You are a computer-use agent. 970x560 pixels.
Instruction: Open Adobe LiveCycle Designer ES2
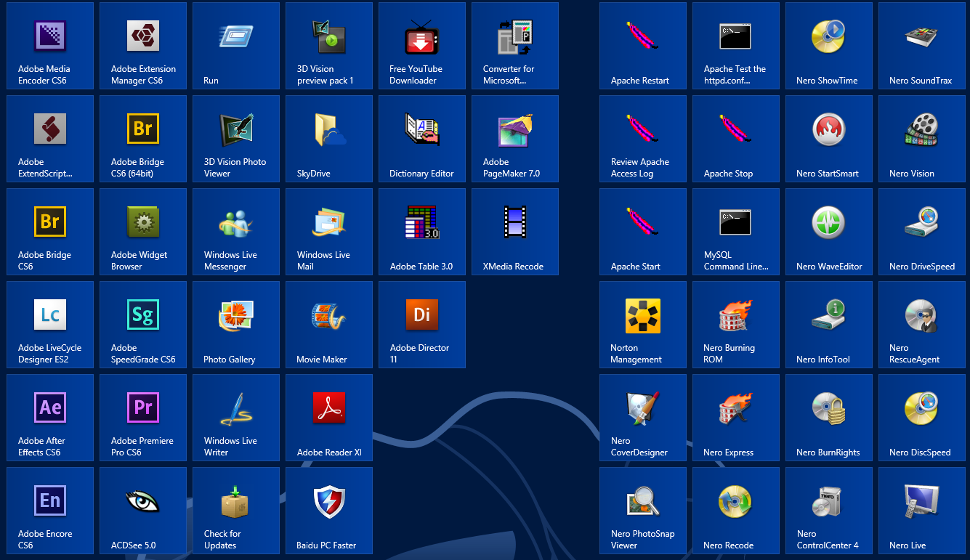[x=50, y=325]
